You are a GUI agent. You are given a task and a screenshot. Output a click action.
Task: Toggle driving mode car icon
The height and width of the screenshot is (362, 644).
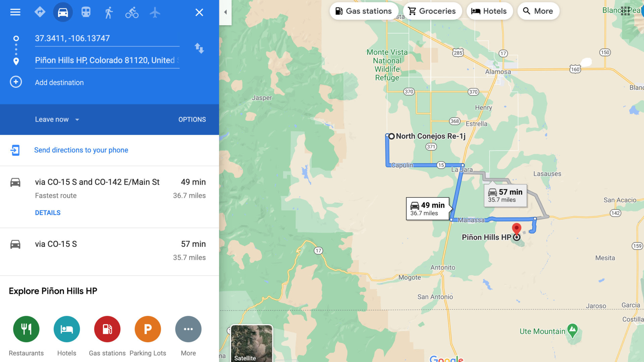pos(63,12)
